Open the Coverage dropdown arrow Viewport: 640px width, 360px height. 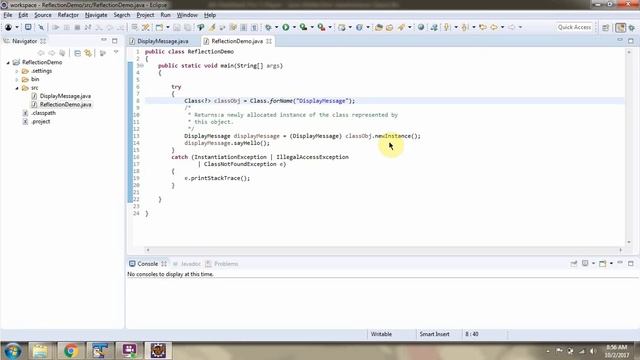tap(312, 27)
